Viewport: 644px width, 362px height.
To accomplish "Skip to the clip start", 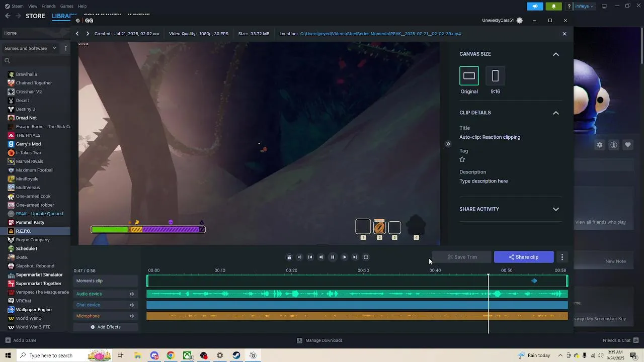I will pyautogui.click(x=310, y=257).
